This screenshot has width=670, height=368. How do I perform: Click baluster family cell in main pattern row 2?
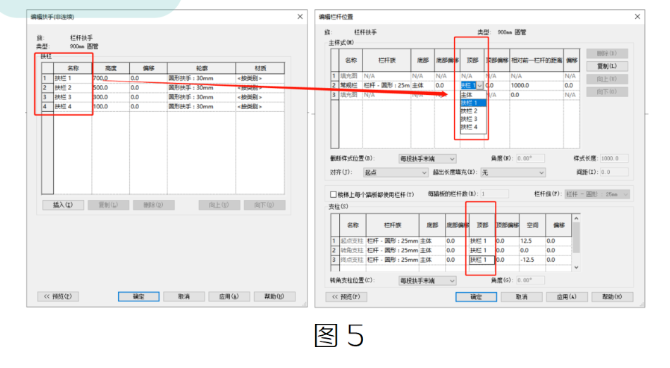tap(387, 85)
